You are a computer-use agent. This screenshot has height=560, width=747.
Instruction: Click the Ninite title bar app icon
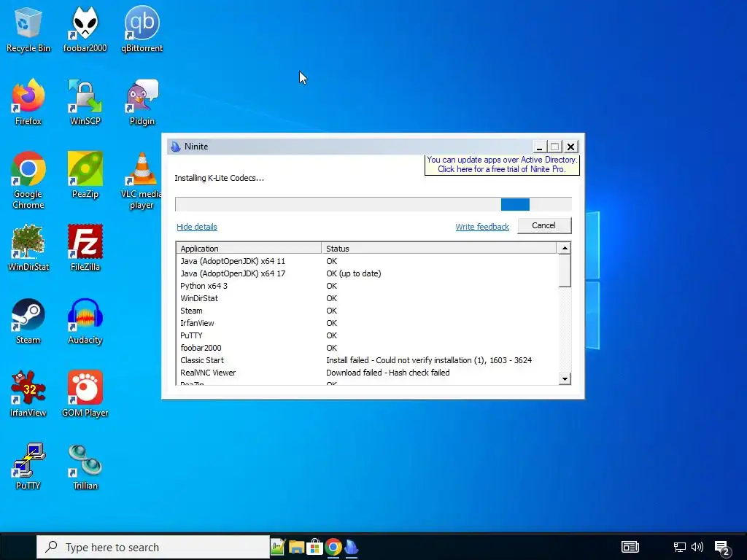[176, 146]
